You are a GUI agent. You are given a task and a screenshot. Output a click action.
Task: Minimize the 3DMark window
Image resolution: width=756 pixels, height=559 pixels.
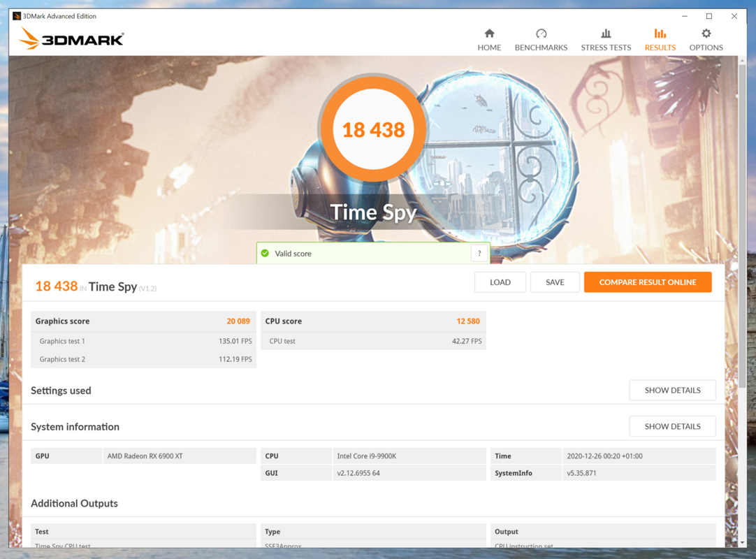click(x=684, y=16)
